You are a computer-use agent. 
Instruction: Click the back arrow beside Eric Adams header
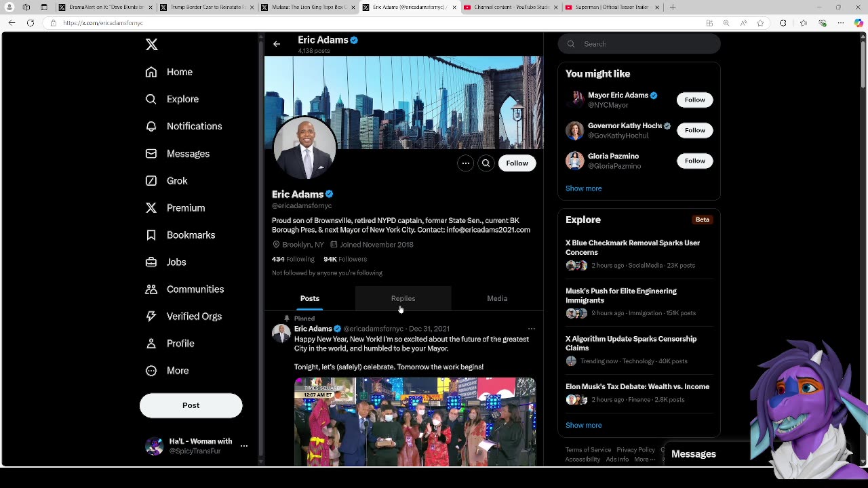point(277,44)
